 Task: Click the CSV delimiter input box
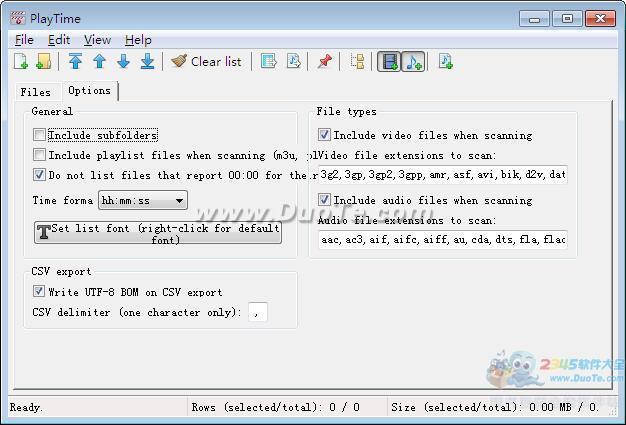pos(258,312)
